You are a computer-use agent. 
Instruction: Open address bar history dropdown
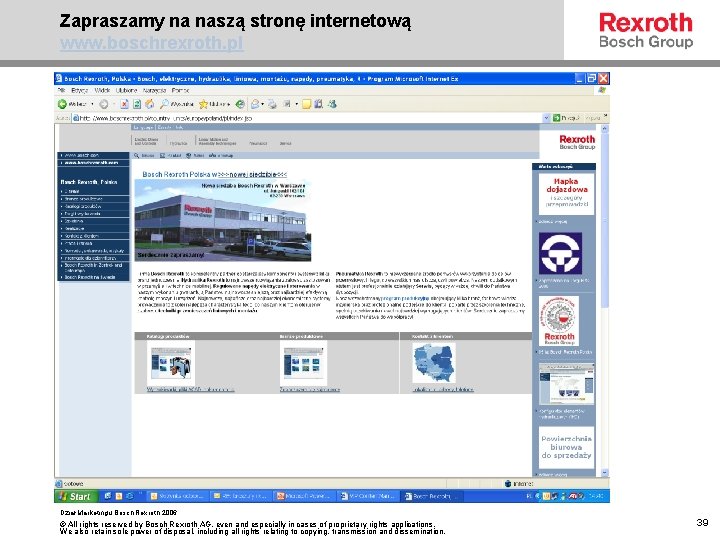pyautogui.click(x=546, y=118)
